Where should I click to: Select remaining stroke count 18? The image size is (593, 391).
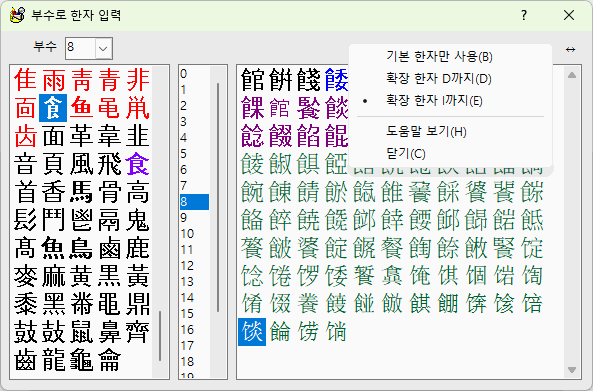click(x=194, y=362)
